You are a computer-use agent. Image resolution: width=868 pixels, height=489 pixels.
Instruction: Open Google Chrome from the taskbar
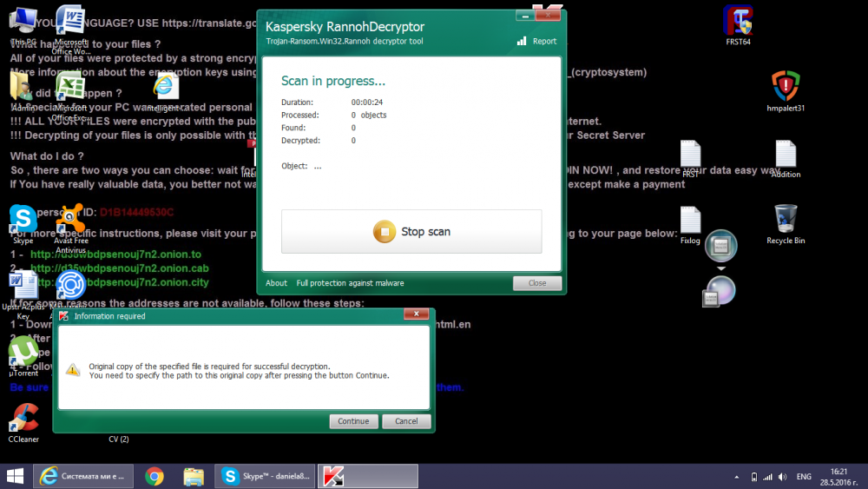[x=155, y=476]
